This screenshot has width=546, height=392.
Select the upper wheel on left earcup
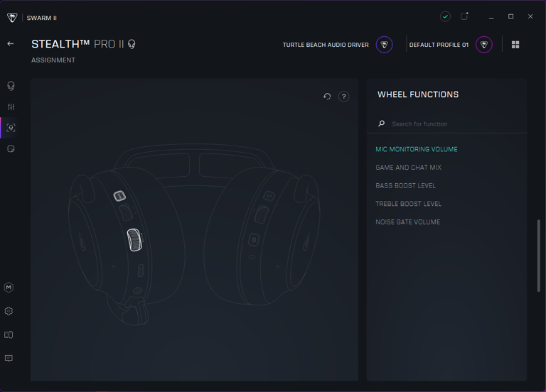126,212
